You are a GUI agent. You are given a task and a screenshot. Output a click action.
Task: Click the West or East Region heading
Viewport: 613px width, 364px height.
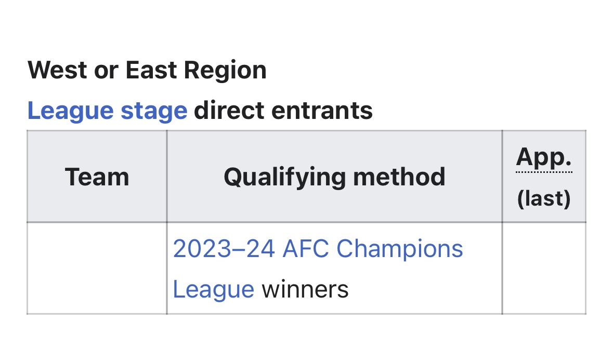coord(147,70)
